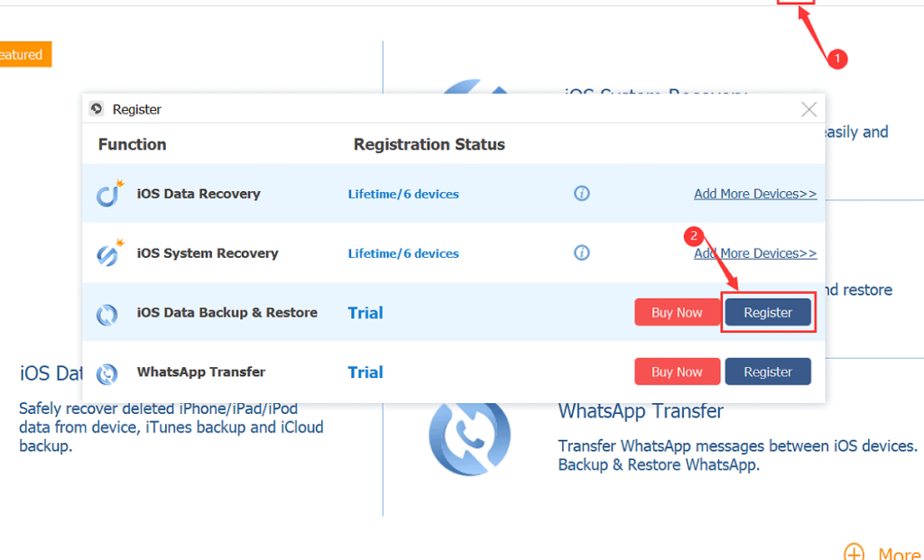Click Buy Now for iOS Data Backup & Restore
This screenshot has height=560, width=924.
click(677, 312)
